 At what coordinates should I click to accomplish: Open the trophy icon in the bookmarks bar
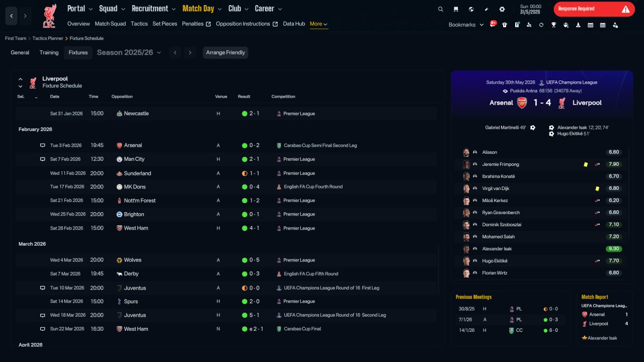553,25
